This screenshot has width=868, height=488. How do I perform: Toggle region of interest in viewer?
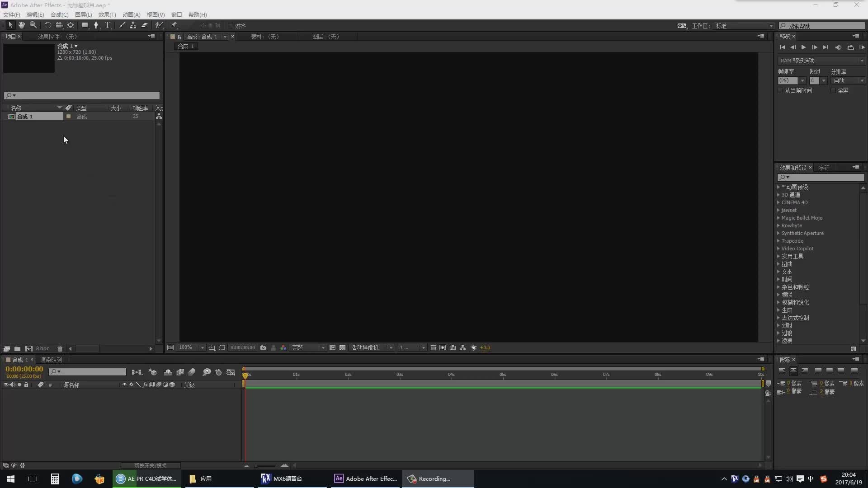point(222,347)
